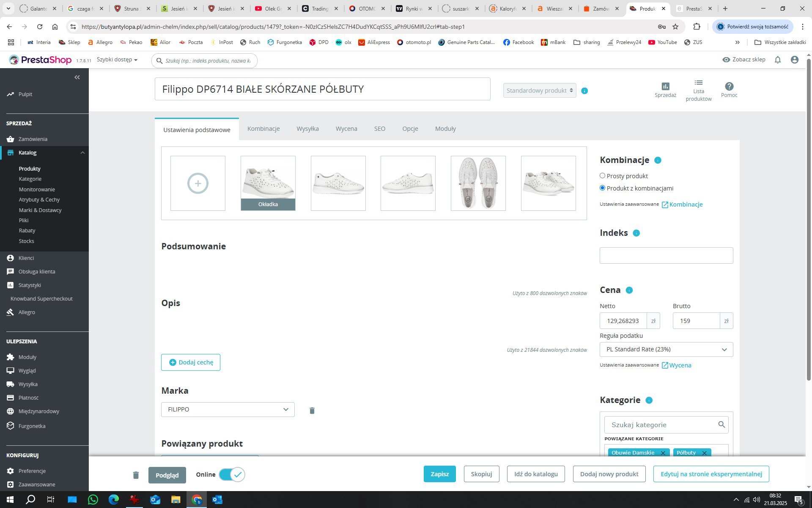This screenshot has width=812, height=508.
Task: Select Produkt z kombinacjami radio button
Action: [x=602, y=188]
